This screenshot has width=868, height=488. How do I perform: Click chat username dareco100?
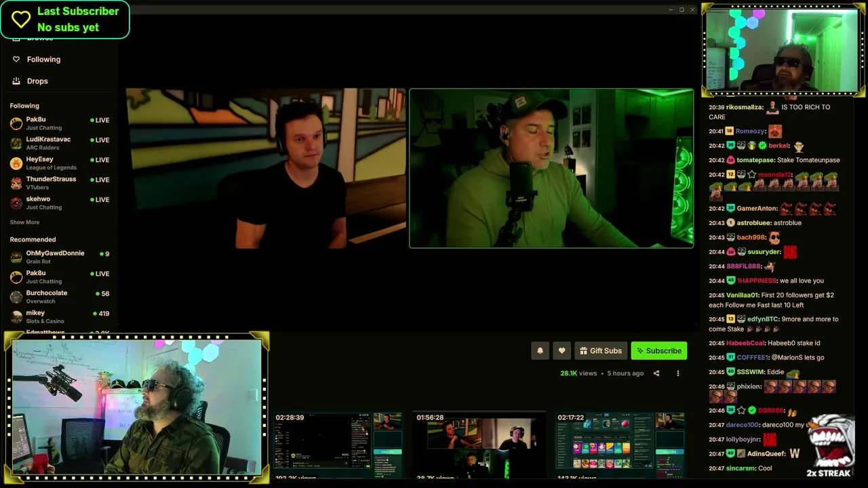(743, 425)
